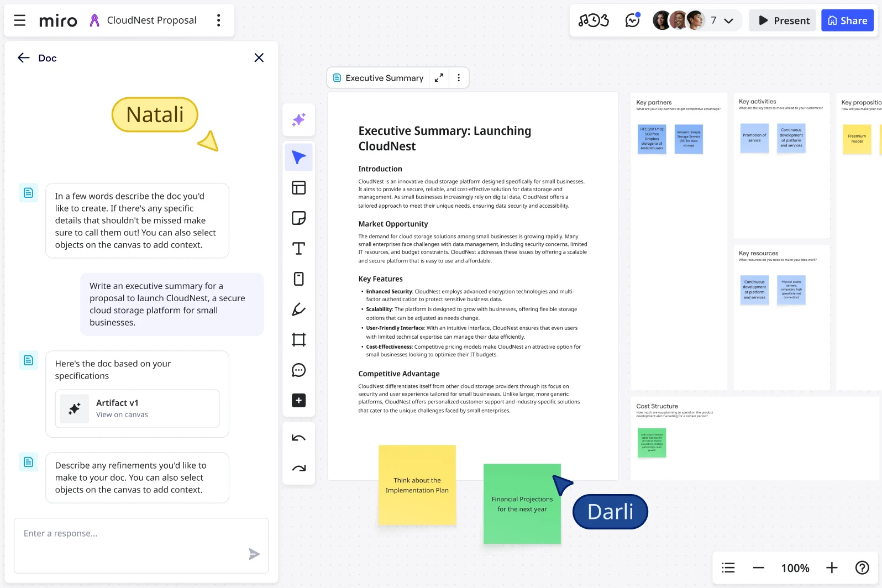Click the Market Opportunity heading in doc
This screenshot has height=588, width=882.
(x=393, y=224)
